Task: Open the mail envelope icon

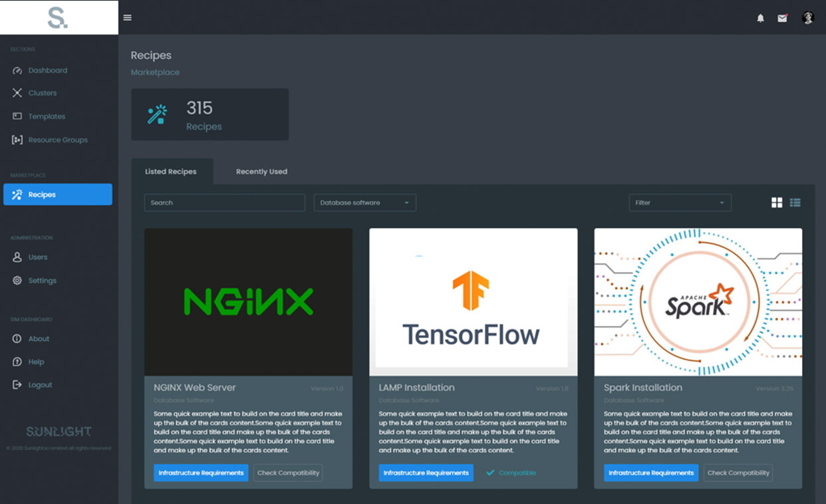Action: point(782,18)
